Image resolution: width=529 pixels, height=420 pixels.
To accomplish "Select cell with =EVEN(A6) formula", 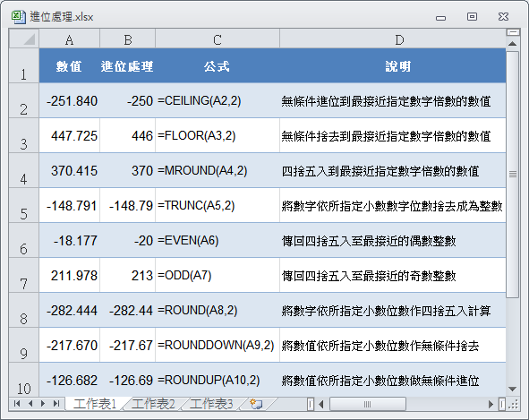I will 218,240.
